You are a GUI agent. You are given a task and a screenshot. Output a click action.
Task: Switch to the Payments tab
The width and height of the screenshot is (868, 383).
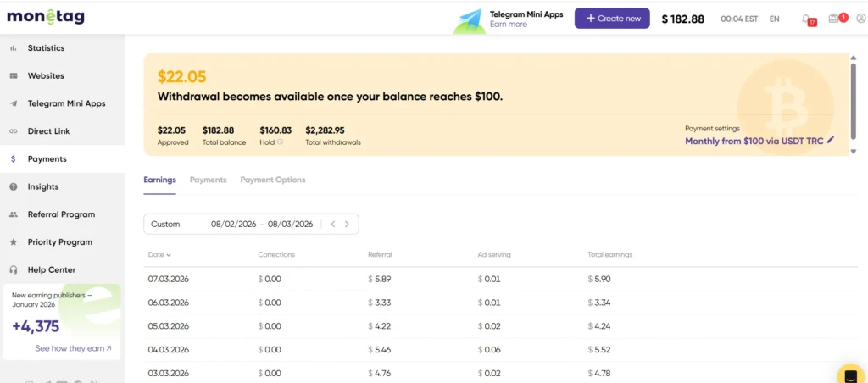coord(208,180)
